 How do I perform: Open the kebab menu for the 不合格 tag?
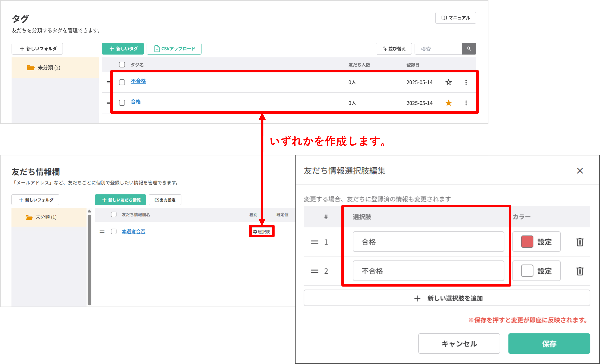(x=466, y=82)
